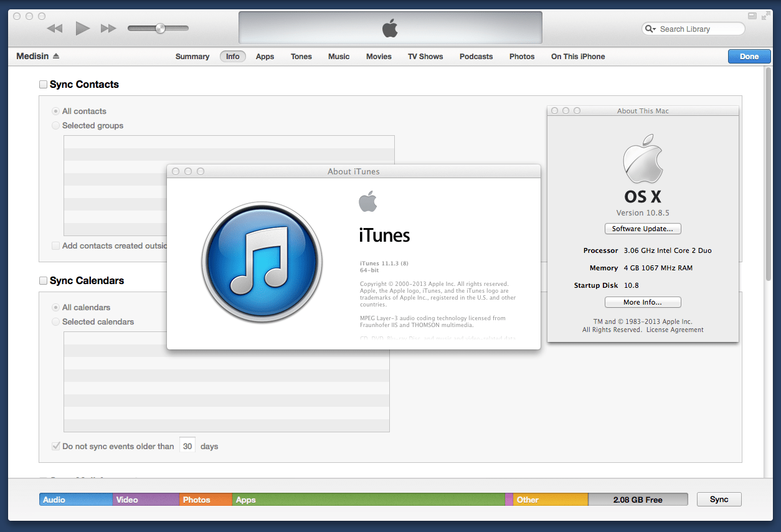The image size is (781, 532).
Task: Click the blue Done button
Action: point(749,56)
